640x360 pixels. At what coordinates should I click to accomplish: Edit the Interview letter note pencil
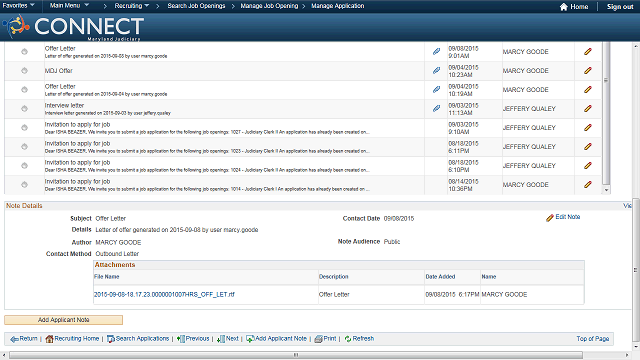588,109
